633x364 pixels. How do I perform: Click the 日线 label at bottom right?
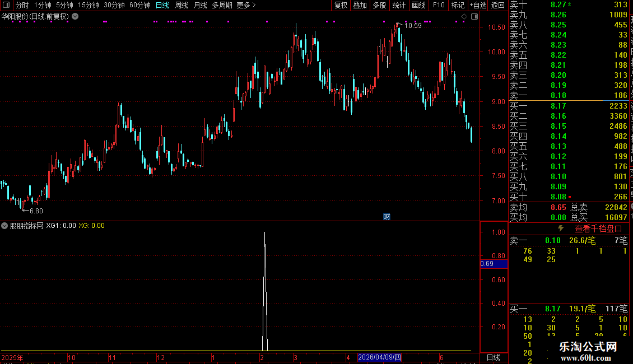point(494,357)
